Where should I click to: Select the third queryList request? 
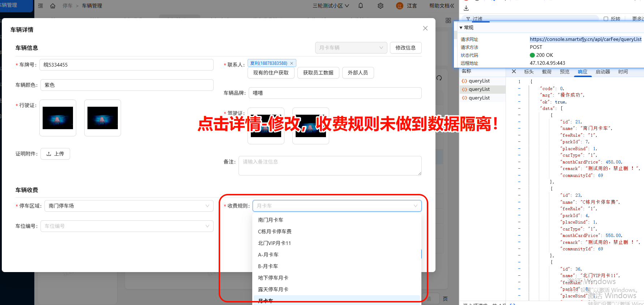coord(482,98)
